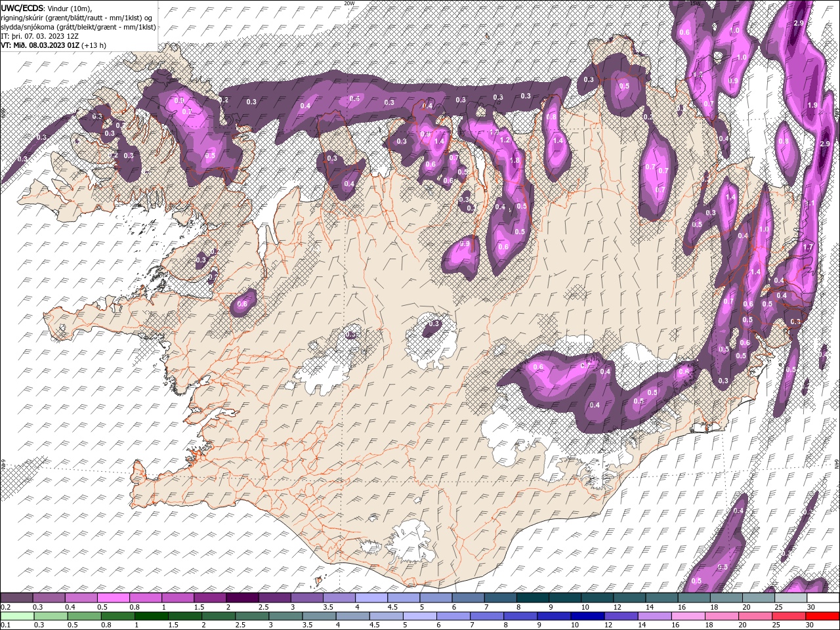The height and width of the screenshot is (630, 840).
Task: Click the bright red 30 swatch in rain legend
Action: pos(822,616)
